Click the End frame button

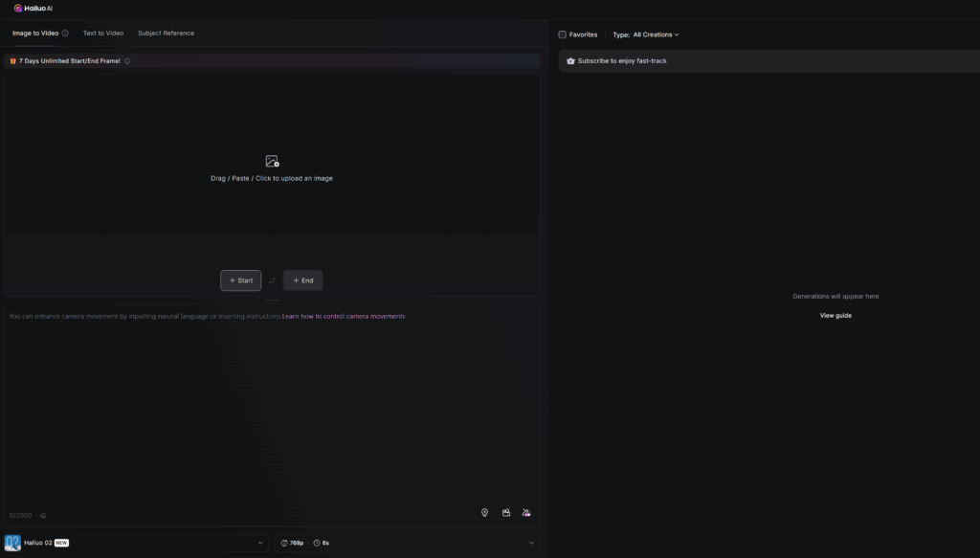coord(302,280)
